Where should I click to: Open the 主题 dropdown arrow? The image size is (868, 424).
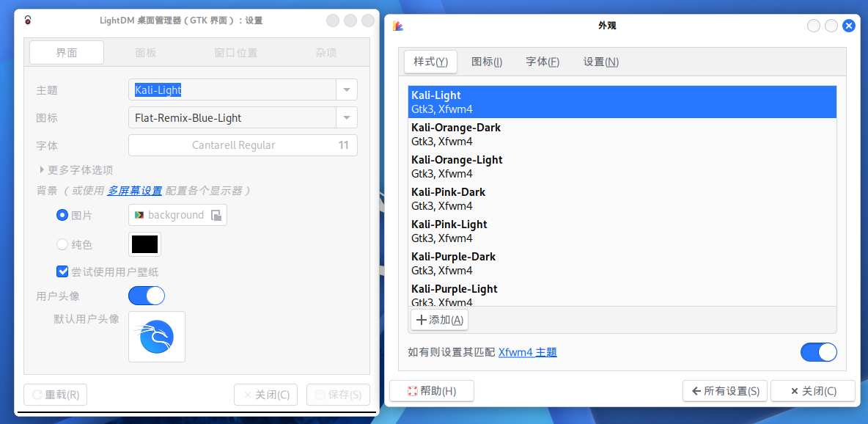(347, 89)
